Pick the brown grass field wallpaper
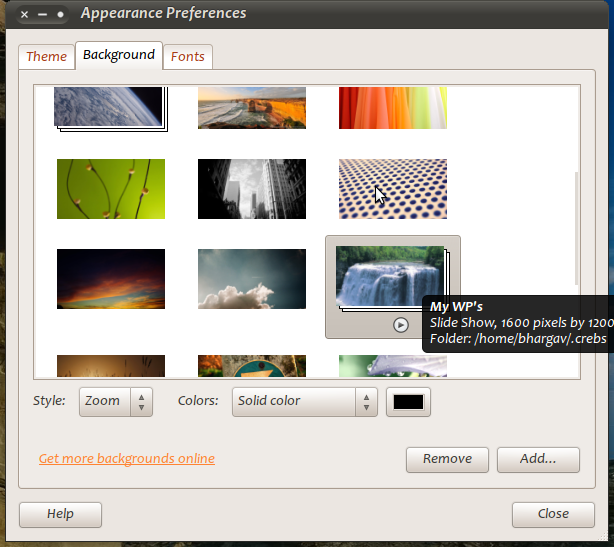614x547 pixels. pos(111,366)
